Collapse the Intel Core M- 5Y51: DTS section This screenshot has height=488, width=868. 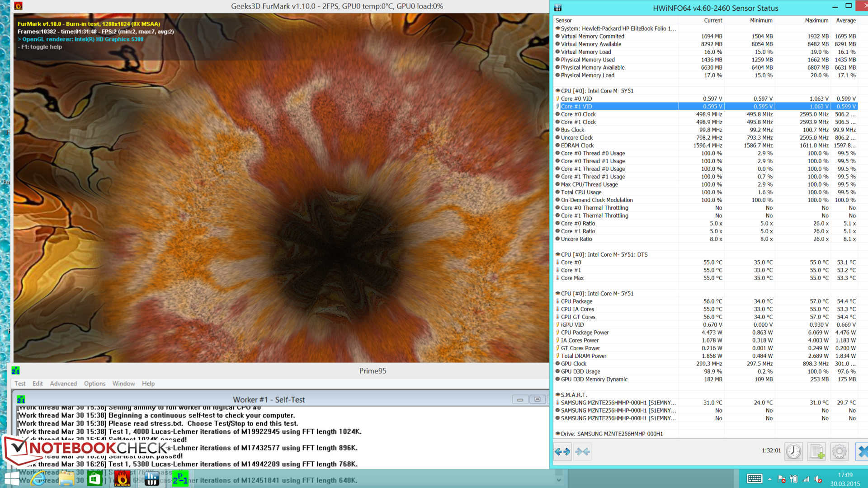[557, 254]
